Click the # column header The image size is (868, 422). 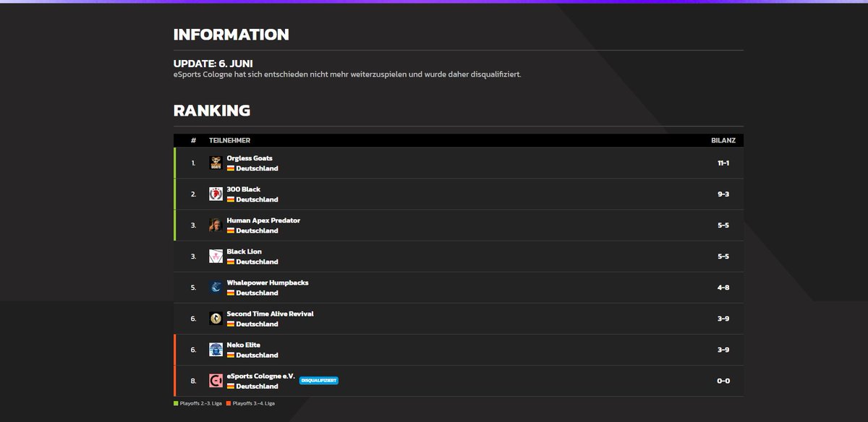pos(193,140)
